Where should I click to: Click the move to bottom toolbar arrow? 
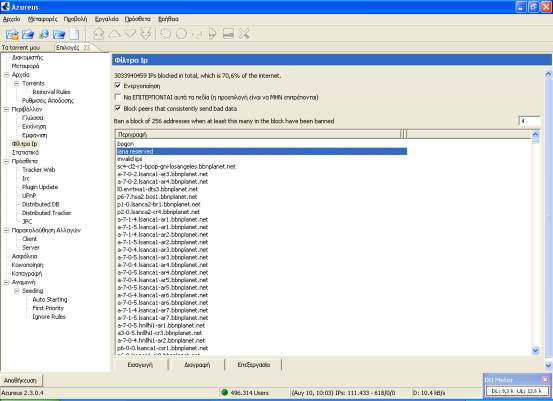145,34
